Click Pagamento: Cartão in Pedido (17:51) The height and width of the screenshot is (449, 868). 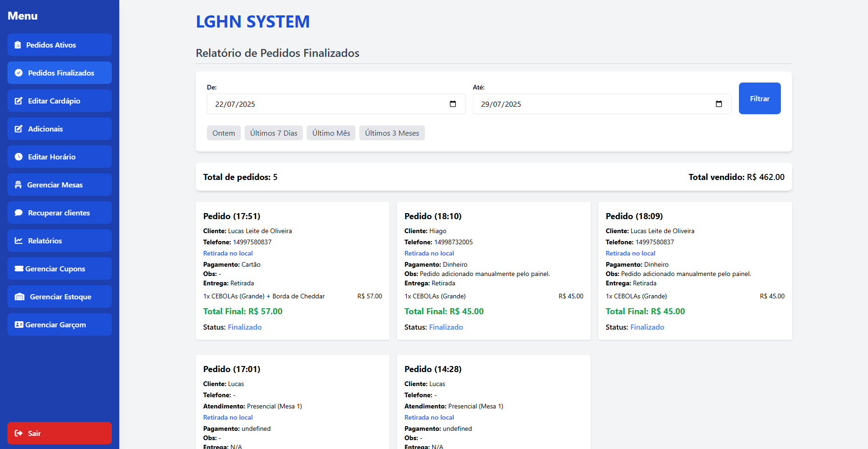click(x=232, y=264)
